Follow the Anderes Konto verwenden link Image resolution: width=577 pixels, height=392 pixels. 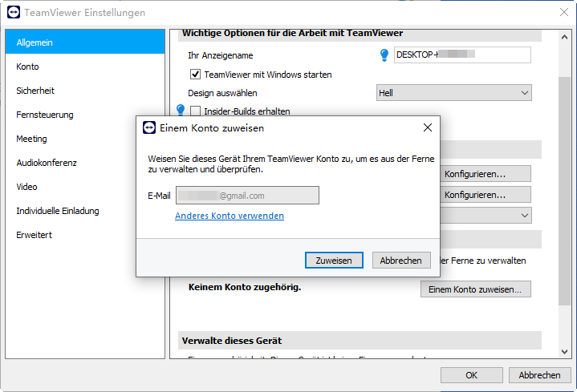230,216
